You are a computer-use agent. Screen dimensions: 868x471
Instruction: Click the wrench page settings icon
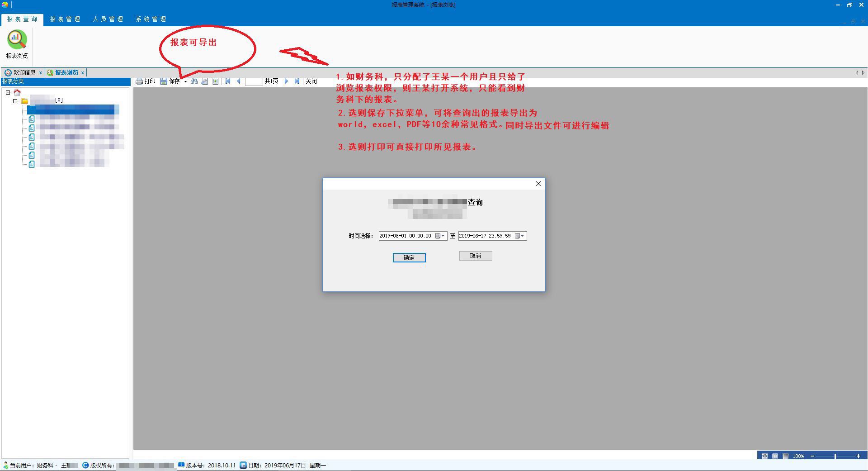[205, 81]
